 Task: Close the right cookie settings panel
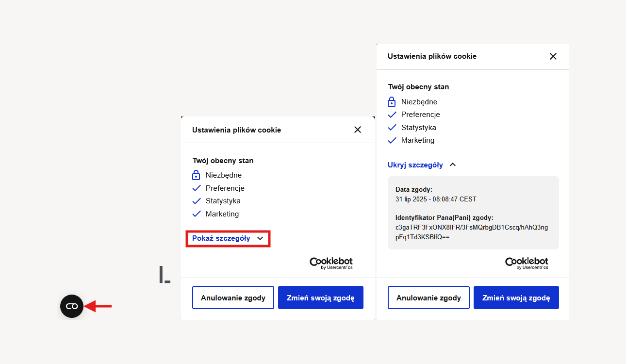pyautogui.click(x=553, y=56)
